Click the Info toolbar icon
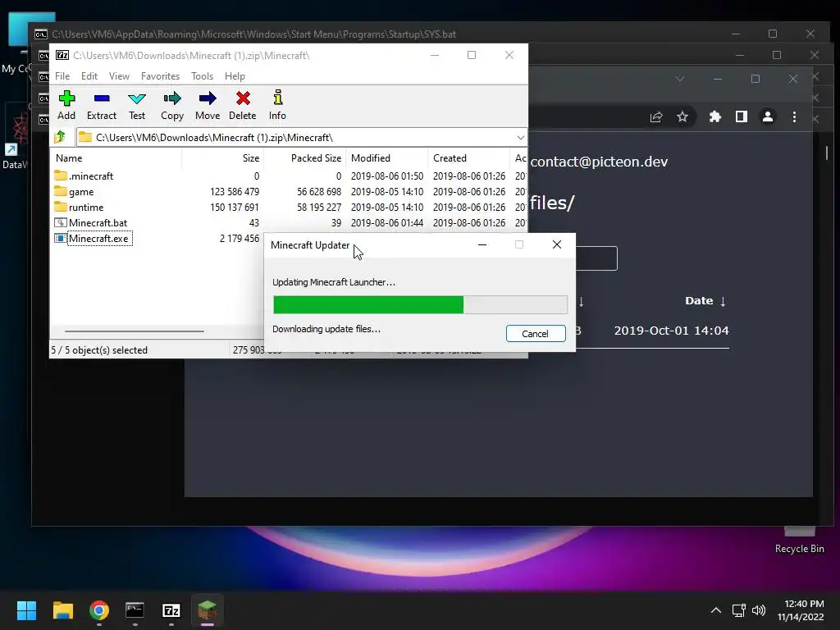Screen dimensions: 840x630 pyautogui.click(x=277, y=105)
